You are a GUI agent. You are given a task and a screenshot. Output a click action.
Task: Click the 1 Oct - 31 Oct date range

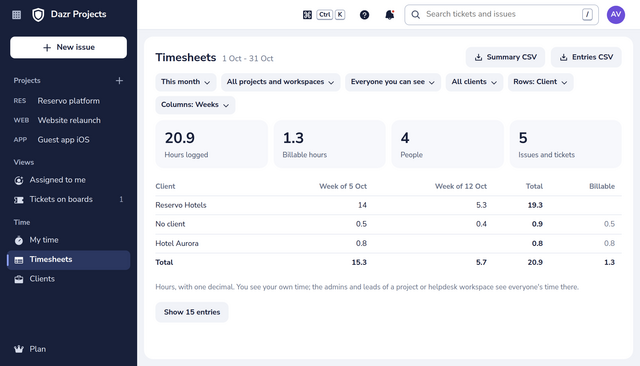(248, 59)
